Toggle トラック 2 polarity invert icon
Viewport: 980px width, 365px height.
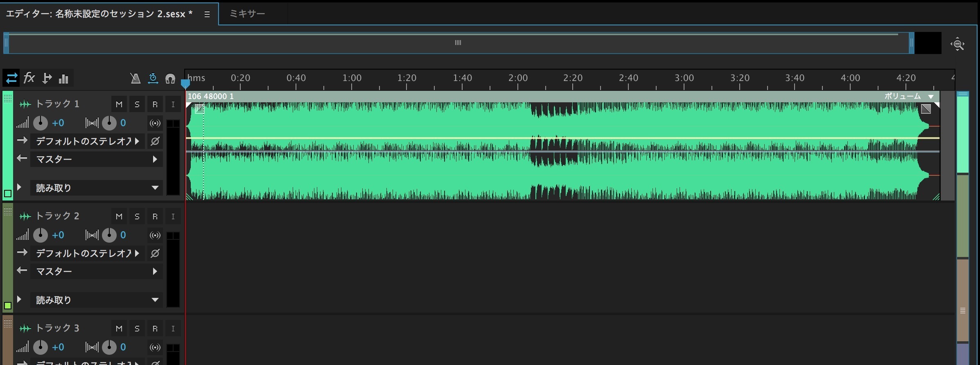tap(155, 253)
